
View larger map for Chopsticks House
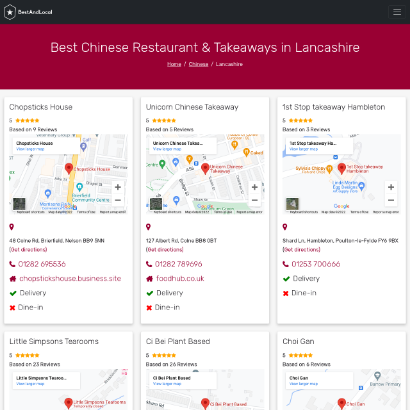[30, 149]
